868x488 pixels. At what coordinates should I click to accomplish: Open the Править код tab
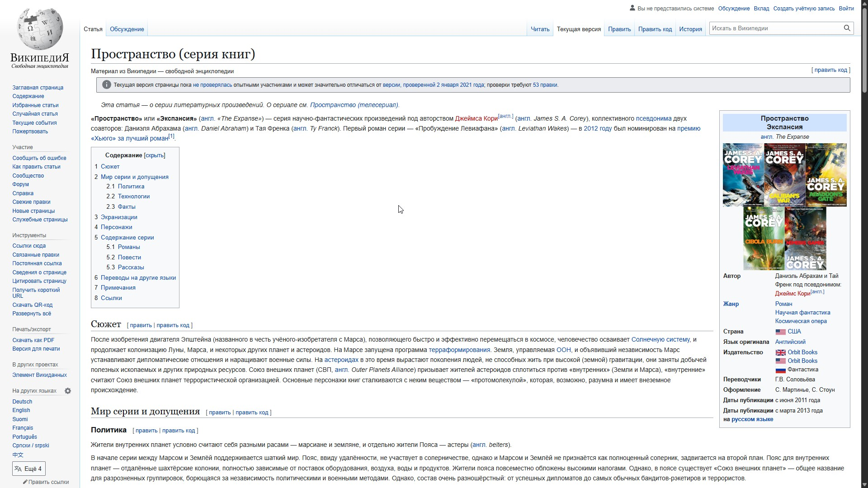pyautogui.click(x=655, y=29)
